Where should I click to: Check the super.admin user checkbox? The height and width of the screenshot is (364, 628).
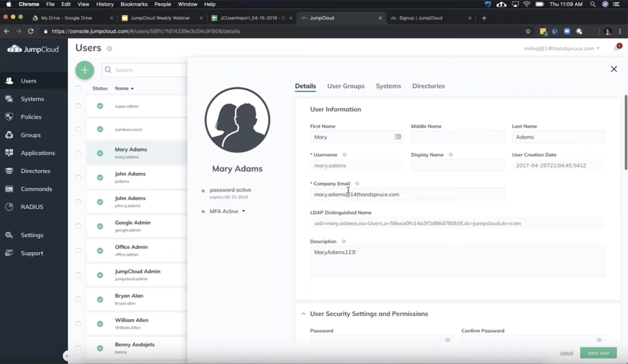78,106
